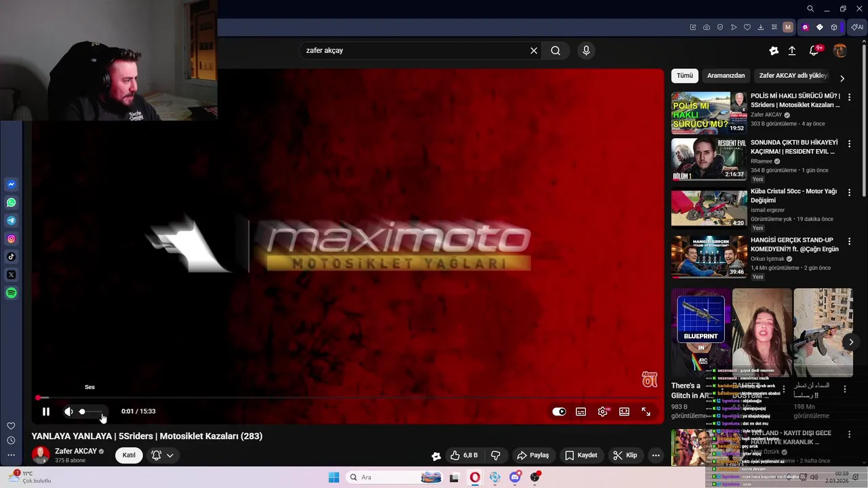Select the Aramanızdan filter chip
The width and height of the screenshot is (868, 488).
[726, 76]
